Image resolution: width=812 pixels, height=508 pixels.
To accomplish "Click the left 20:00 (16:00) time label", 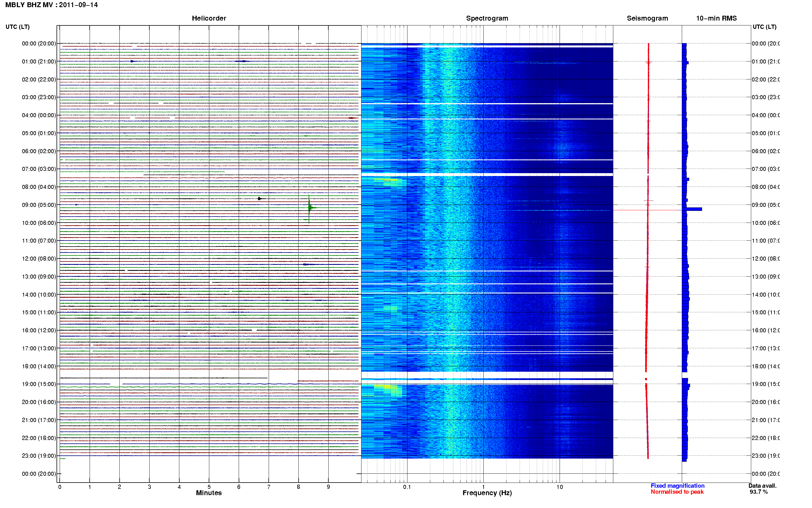I will point(39,402).
